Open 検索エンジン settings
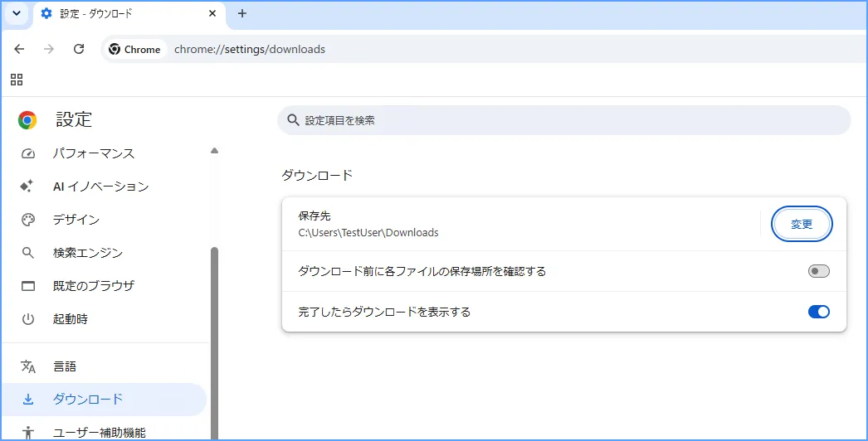This screenshot has width=868, height=441. coord(104,253)
